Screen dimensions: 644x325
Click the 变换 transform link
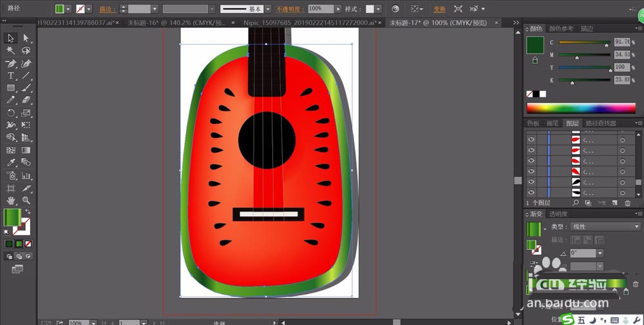pos(439,8)
